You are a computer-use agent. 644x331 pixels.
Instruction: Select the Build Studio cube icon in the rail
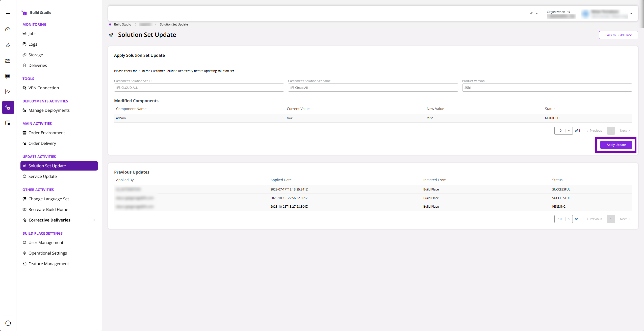8,107
